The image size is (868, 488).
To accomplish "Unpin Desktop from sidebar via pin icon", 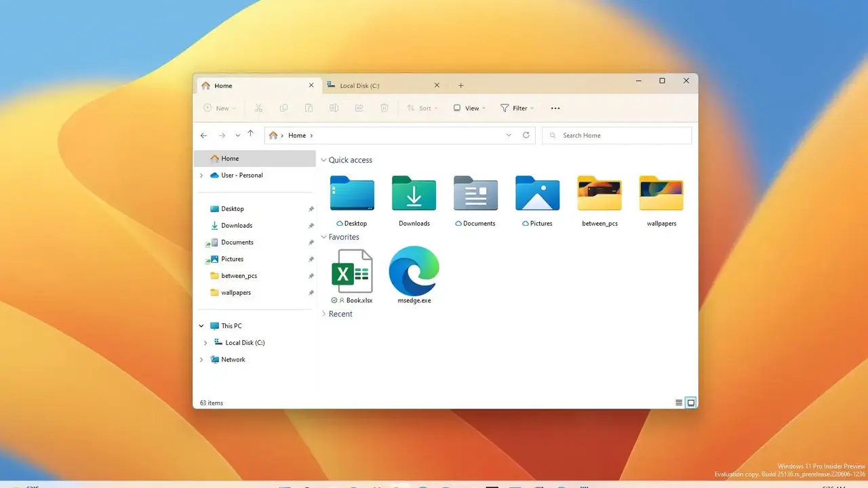I will (x=311, y=209).
